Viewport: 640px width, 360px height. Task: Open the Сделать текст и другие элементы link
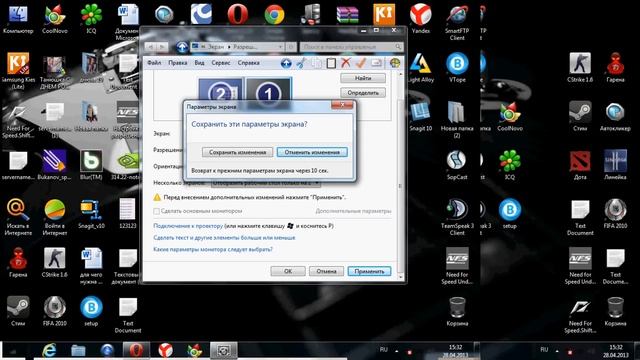pos(224,238)
